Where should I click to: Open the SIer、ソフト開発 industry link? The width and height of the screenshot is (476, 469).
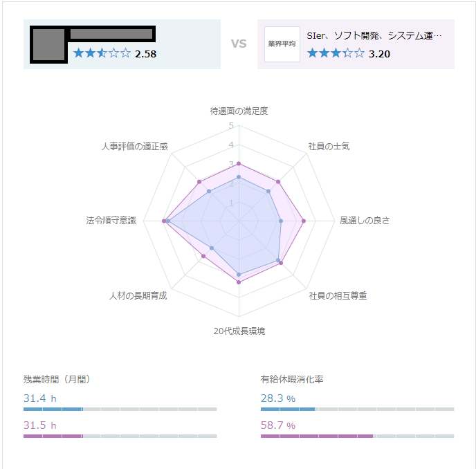(x=374, y=35)
